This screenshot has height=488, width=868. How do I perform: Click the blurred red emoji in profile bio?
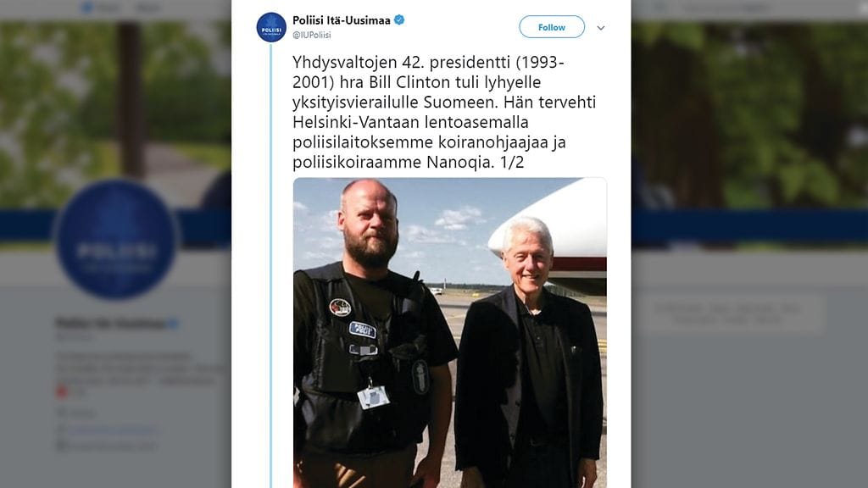[x=61, y=391]
